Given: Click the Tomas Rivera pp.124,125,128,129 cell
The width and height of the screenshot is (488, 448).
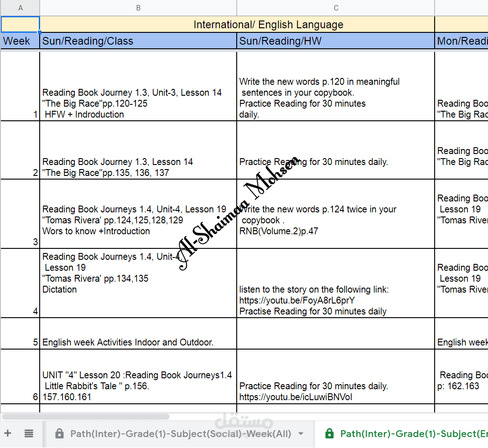Looking at the screenshot, I should point(138,214).
